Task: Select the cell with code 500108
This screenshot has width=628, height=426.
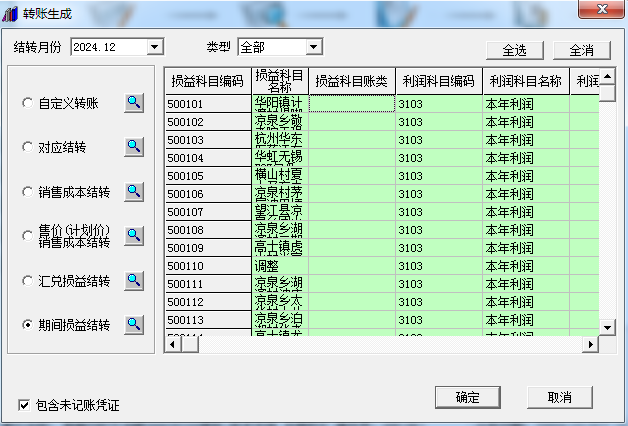Action: pos(208,230)
